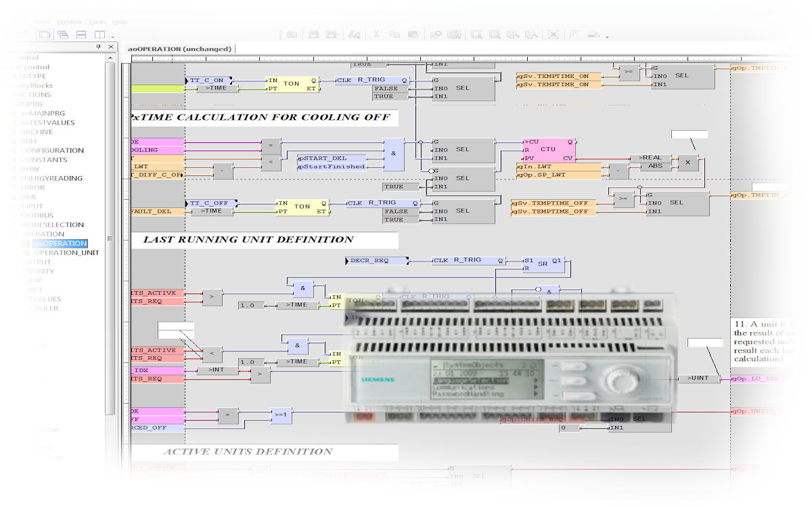Toggle the auto-hide pin on project panel
Image resolution: width=812 pixels, height=508 pixels.
99,47
